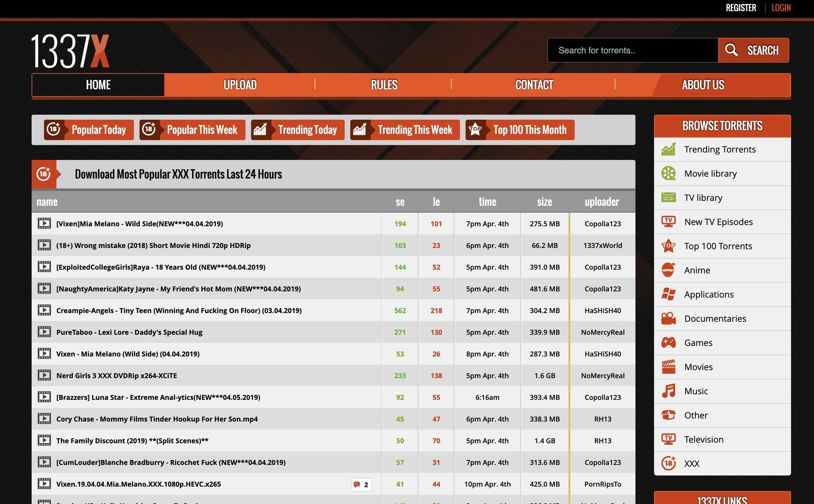Click the 18+ icon on Popular Today
This screenshot has width=814, height=504.
click(x=53, y=129)
